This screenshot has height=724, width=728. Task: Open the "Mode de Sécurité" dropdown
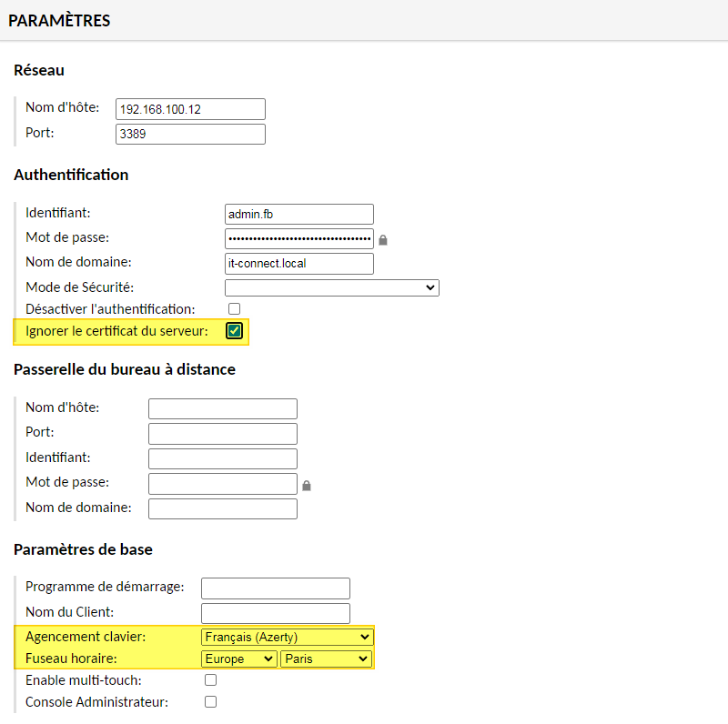332,287
